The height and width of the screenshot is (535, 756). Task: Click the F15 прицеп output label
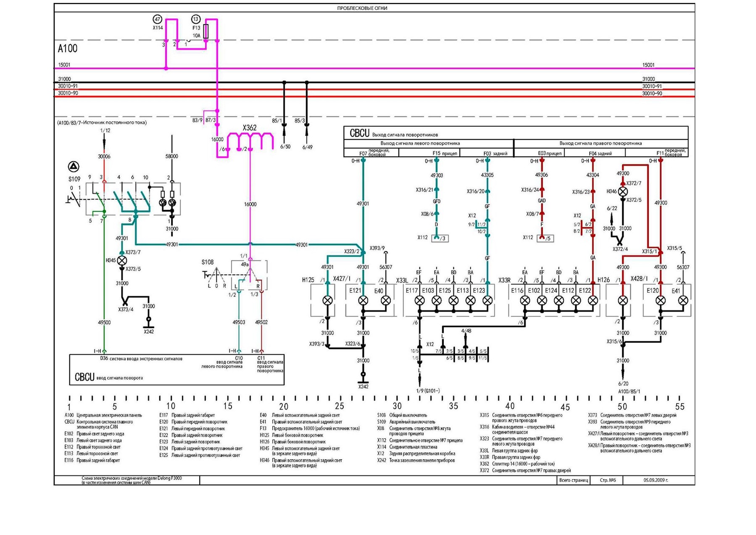[445, 154]
